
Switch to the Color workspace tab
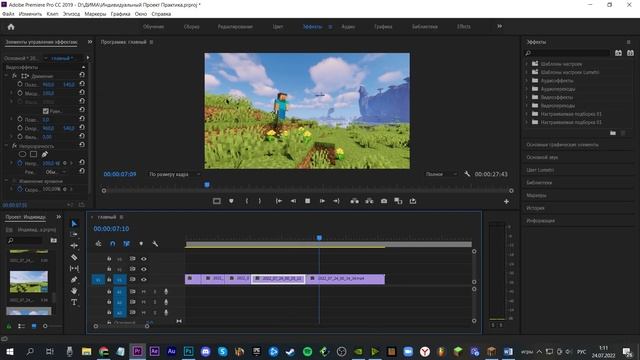pyautogui.click(x=278, y=27)
